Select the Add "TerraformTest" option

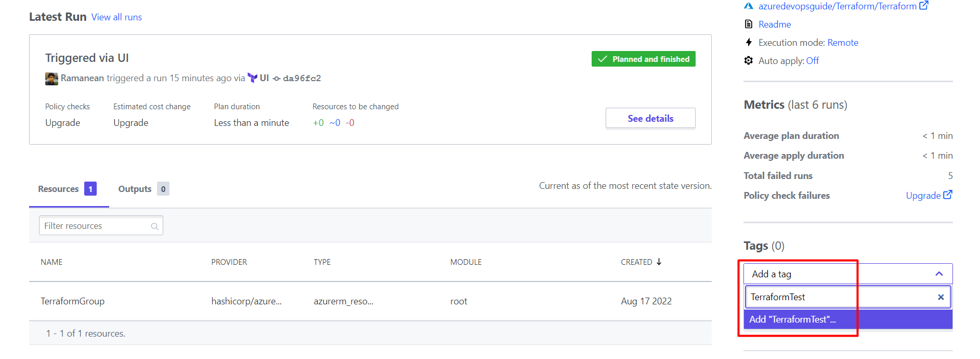point(848,319)
